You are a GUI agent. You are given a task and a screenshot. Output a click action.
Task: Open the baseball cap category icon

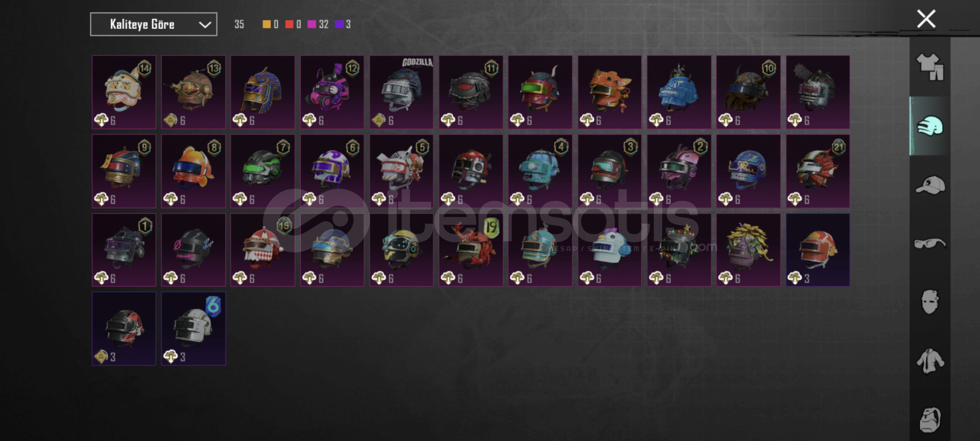pyautogui.click(x=930, y=185)
